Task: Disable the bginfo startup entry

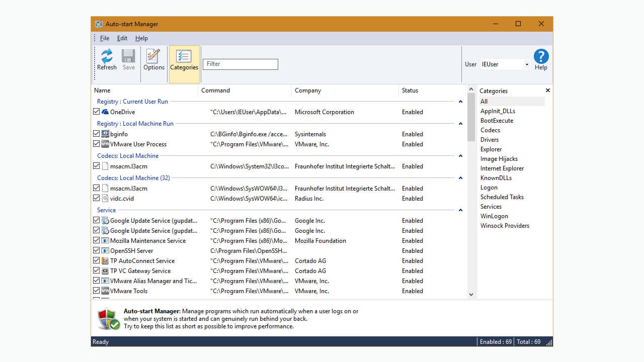Action: pyautogui.click(x=96, y=133)
